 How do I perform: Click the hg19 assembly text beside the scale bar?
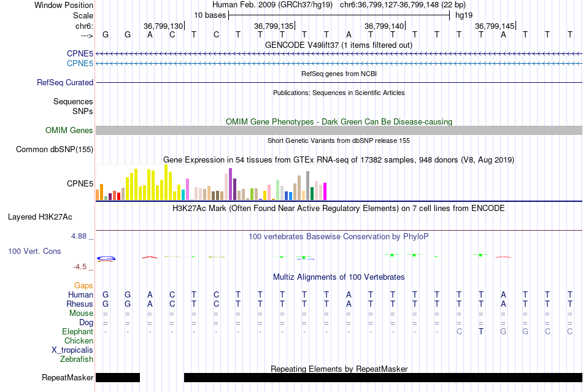tap(464, 15)
